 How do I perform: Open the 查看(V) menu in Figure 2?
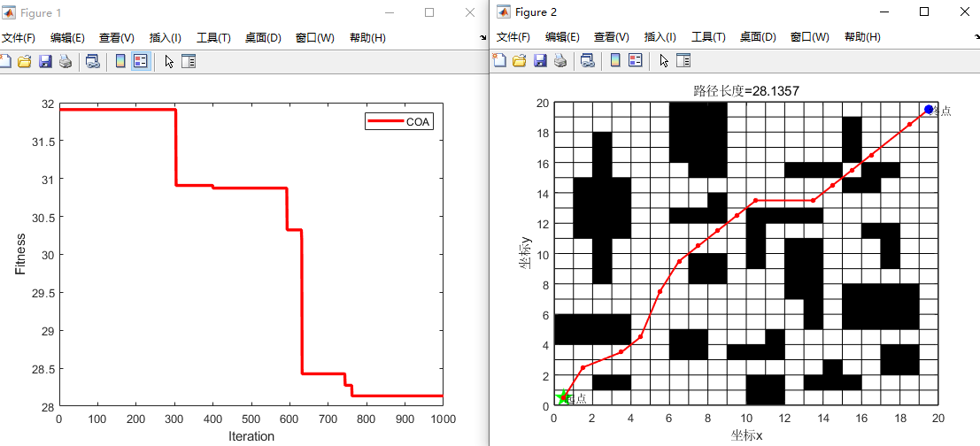pyautogui.click(x=612, y=37)
